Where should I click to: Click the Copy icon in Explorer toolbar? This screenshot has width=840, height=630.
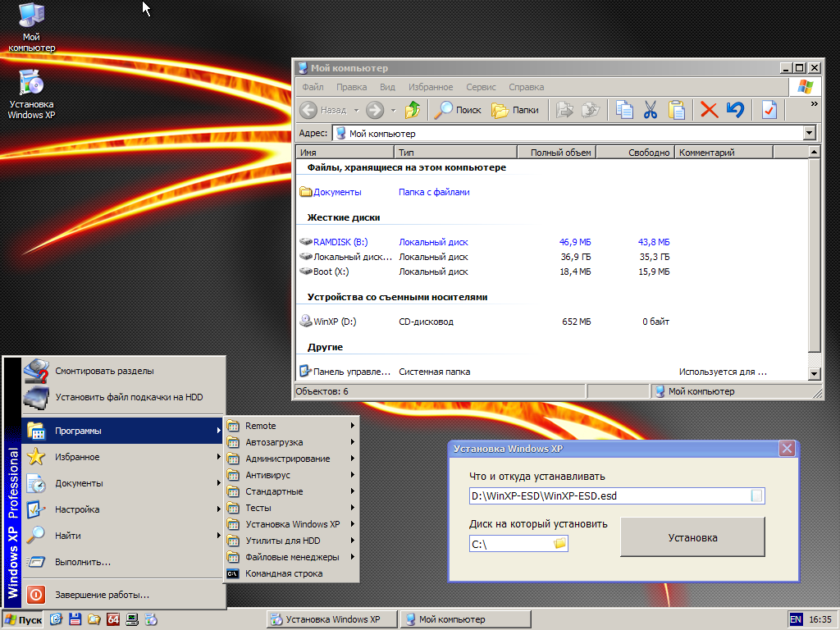tap(624, 110)
